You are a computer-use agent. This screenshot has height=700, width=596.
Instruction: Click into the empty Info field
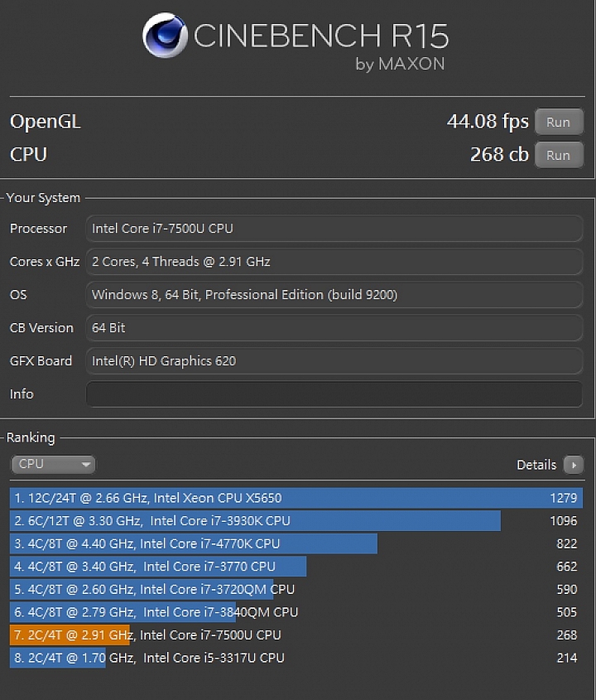point(334,394)
